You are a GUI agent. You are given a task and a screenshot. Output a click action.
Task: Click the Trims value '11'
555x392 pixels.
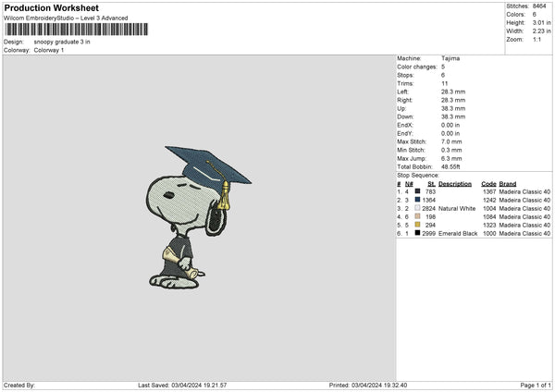pyautogui.click(x=445, y=83)
